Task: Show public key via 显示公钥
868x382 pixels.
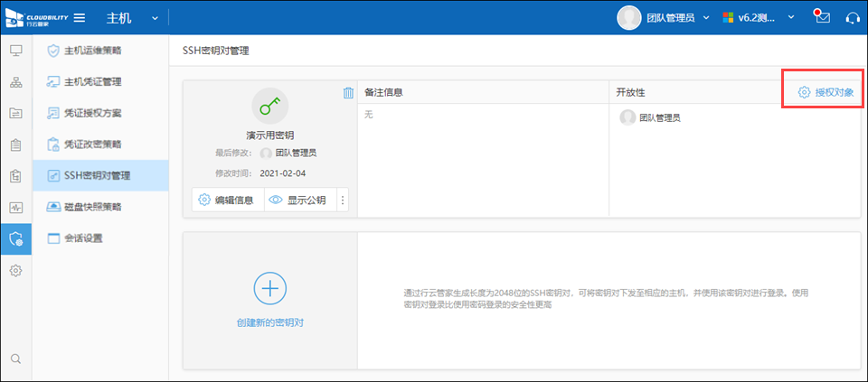Action: click(298, 200)
